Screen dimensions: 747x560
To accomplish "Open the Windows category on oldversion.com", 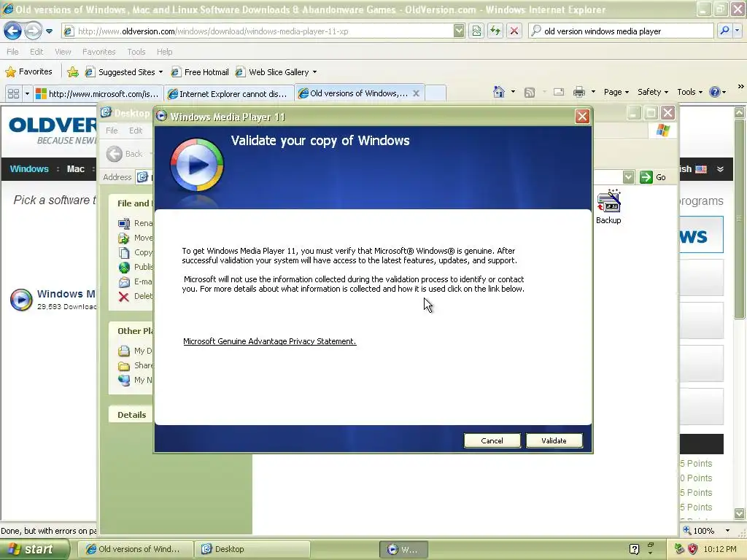I will (29, 169).
